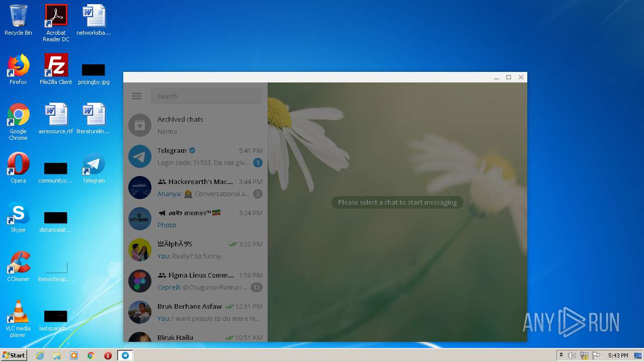This screenshot has height=362, width=644.
Task: Open the Archived chats folder
Action: coord(195,125)
